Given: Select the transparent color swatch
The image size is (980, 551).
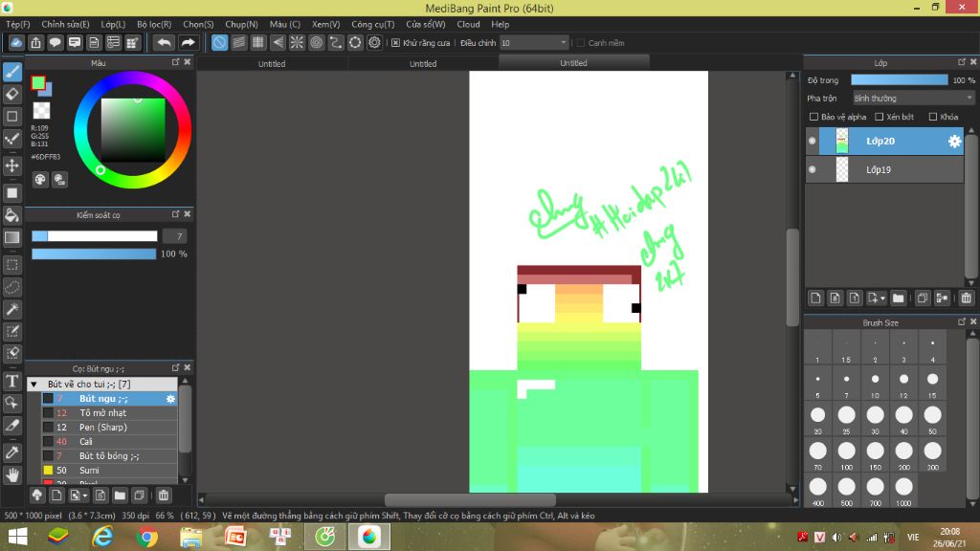Looking at the screenshot, I should coord(41,111).
